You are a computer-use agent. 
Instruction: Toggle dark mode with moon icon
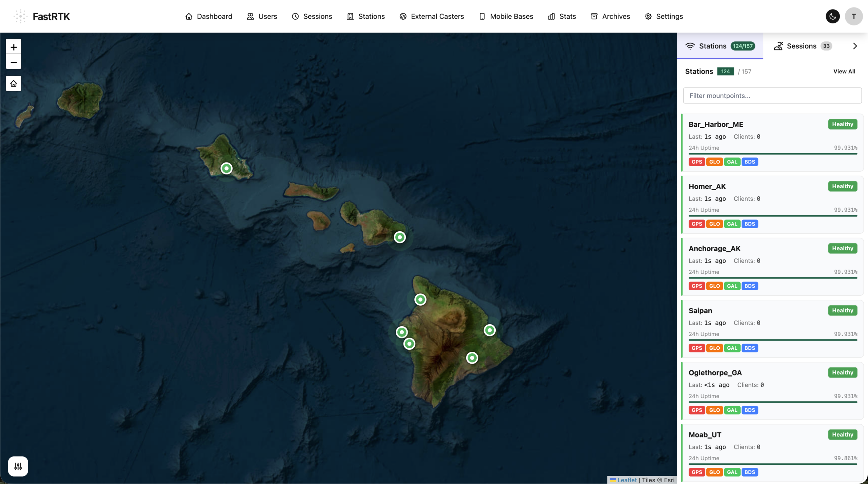coord(832,16)
